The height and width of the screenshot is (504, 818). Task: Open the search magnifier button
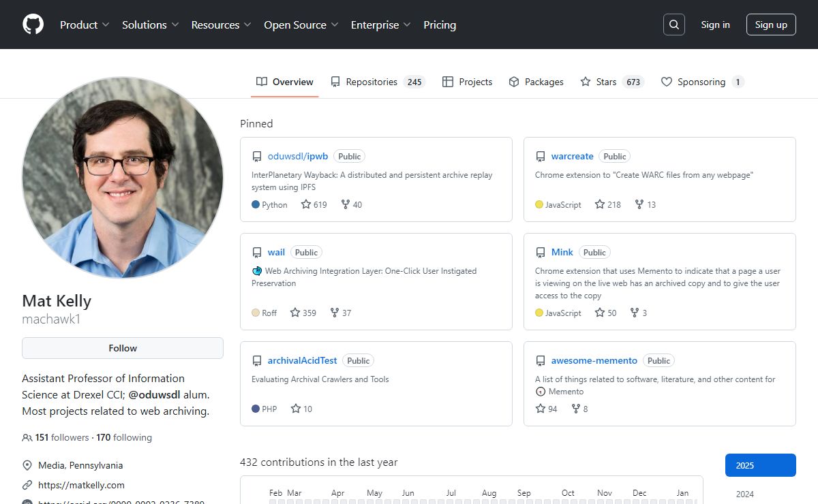[x=673, y=25]
